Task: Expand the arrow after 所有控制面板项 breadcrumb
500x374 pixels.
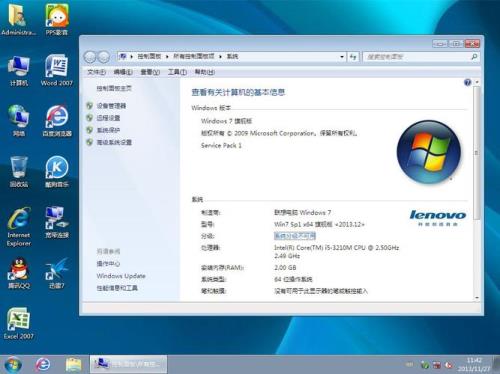Action: (x=220, y=57)
